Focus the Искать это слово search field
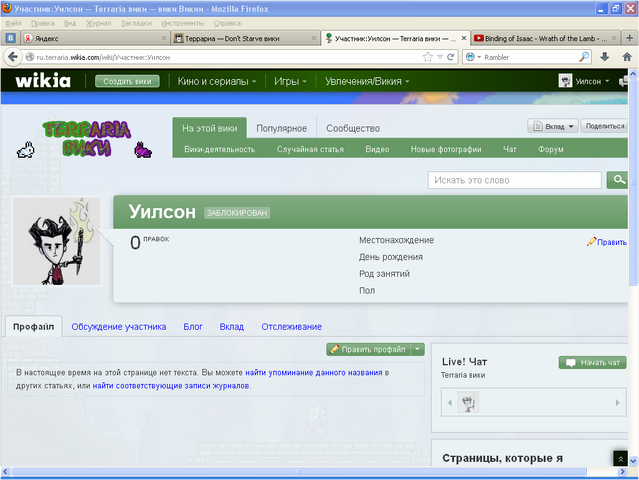Screen dimensions: 639x480 [514, 180]
